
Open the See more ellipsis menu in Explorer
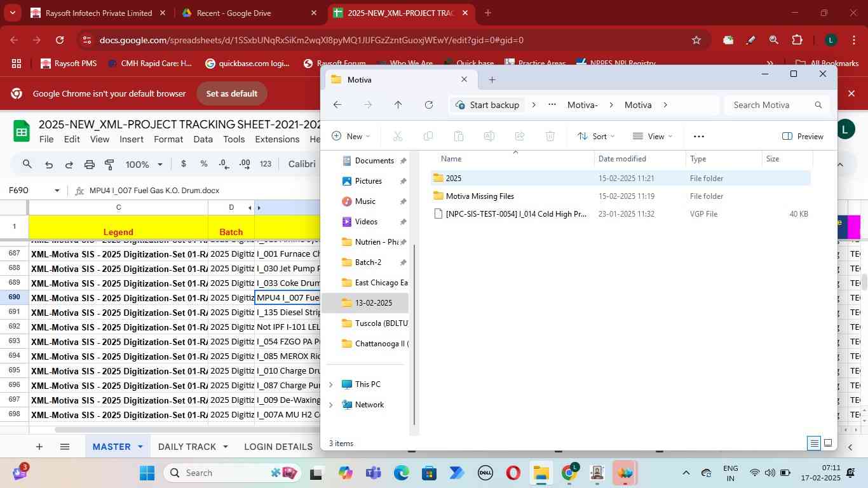coord(699,136)
